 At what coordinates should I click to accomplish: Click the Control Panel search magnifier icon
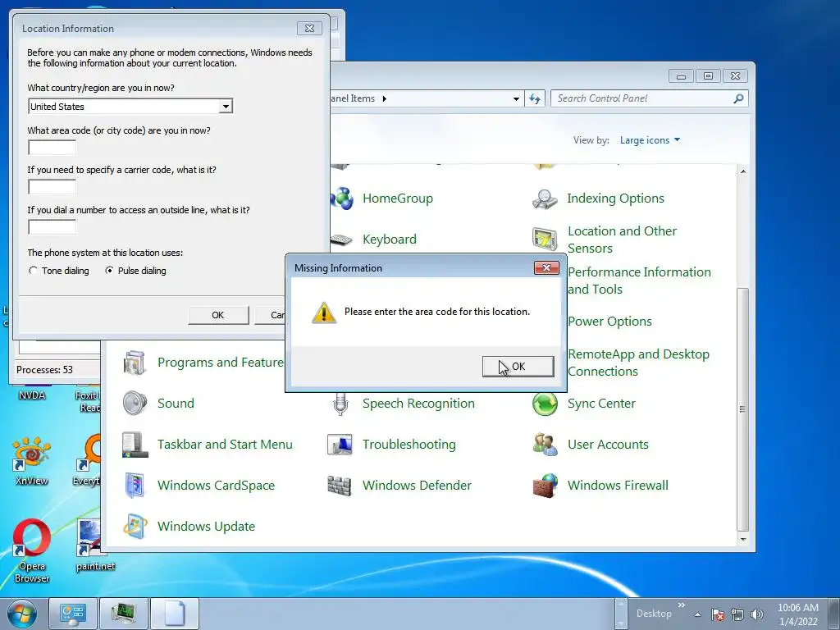point(738,98)
